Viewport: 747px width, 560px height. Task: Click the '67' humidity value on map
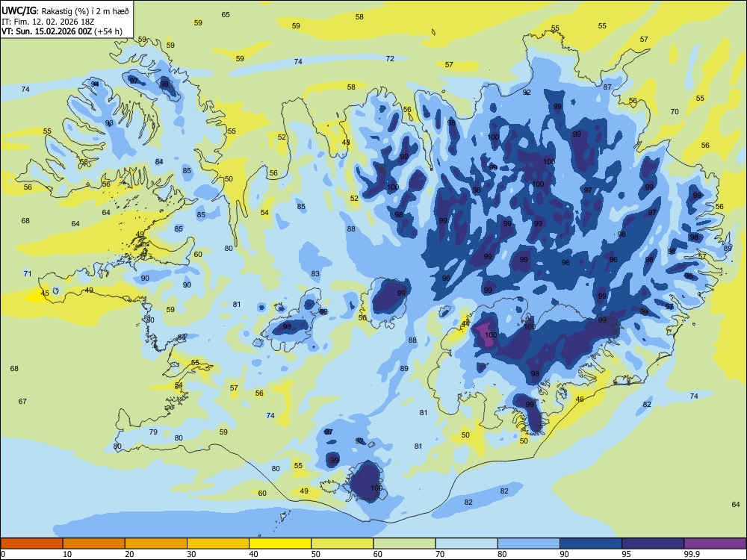(x=22, y=402)
